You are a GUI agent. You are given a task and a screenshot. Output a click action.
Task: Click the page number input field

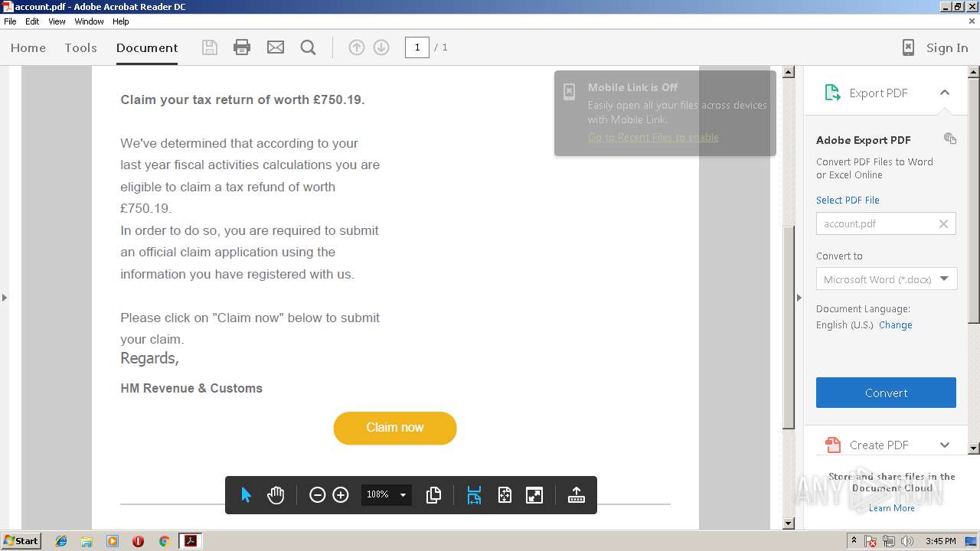tap(416, 47)
